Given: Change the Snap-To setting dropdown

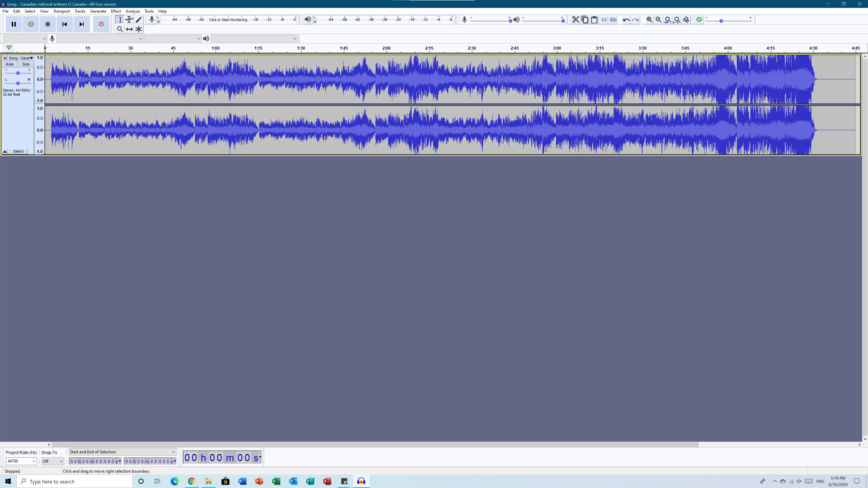Looking at the screenshot, I should pos(52,461).
